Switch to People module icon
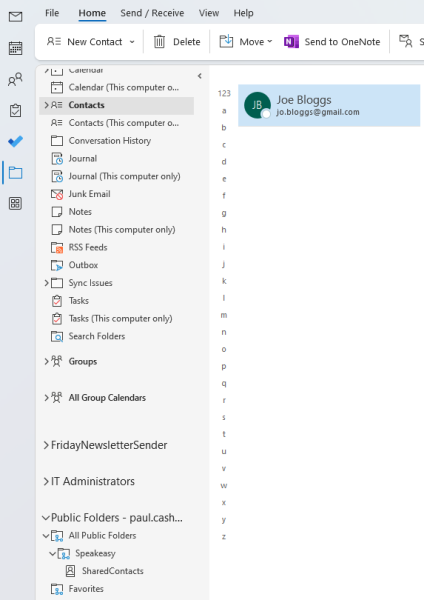Image resolution: width=424 pixels, height=600 pixels. 15,80
